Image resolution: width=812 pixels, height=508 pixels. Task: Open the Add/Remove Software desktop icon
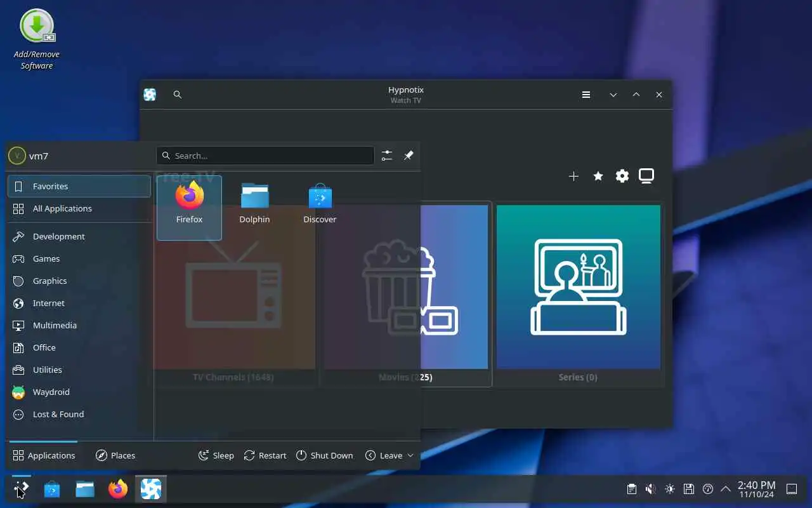coord(37,39)
